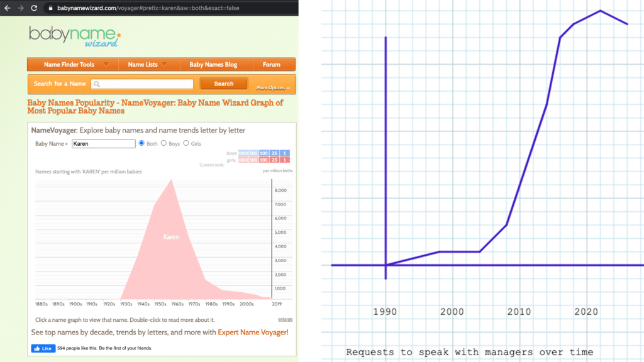Click the browser forward arrow
The height and width of the screenshot is (362, 644).
coord(21,8)
